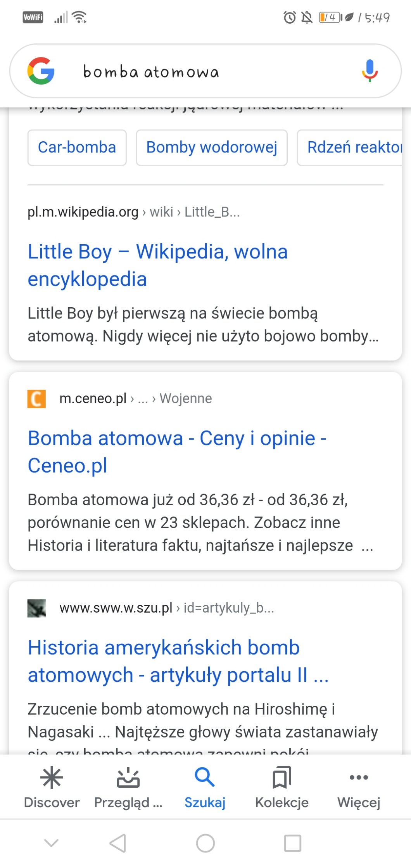Tap the Rdzeń reaktora chip
The width and height of the screenshot is (411, 868).
(354, 147)
